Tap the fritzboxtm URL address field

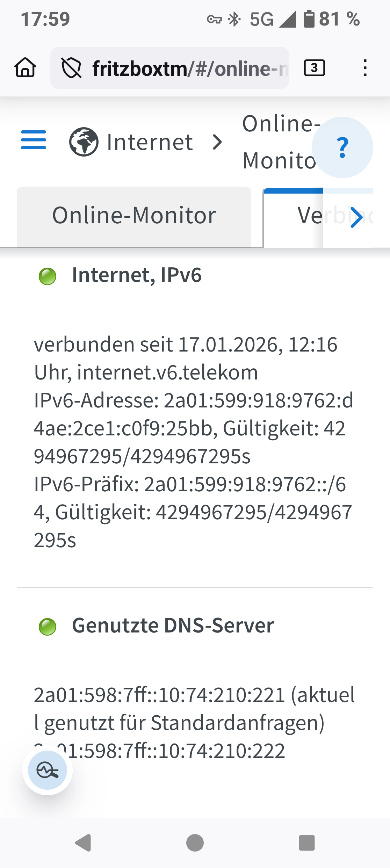(x=189, y=68)
